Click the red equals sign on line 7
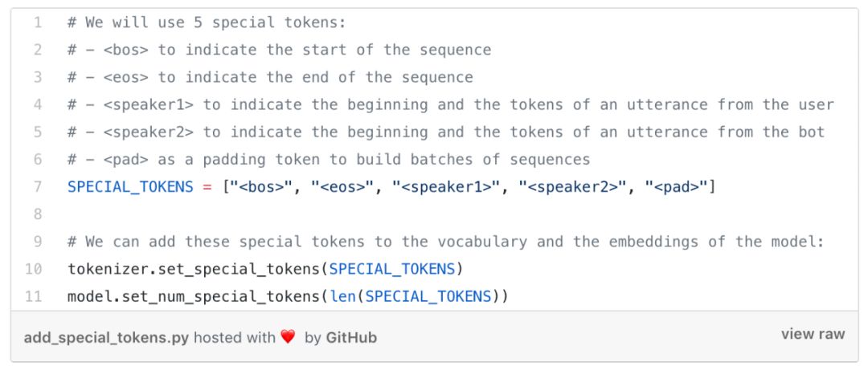 207,187
